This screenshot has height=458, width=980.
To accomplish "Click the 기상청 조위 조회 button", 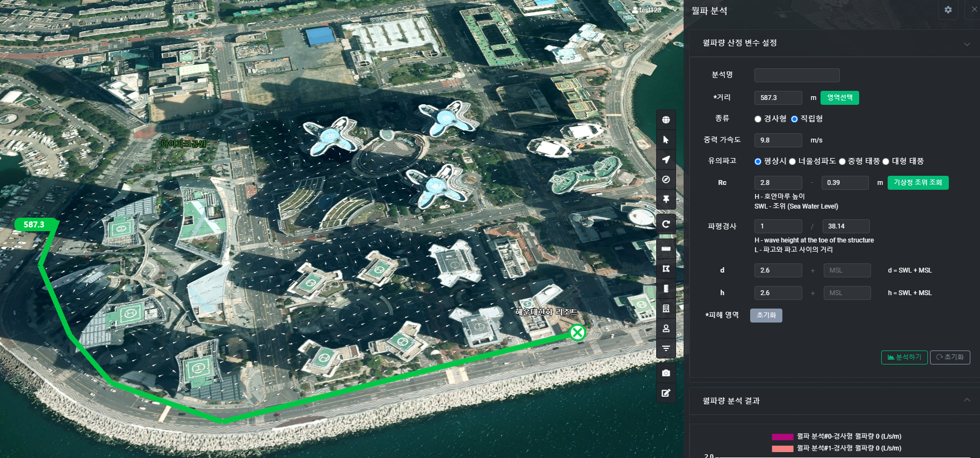I will [918, 183].
